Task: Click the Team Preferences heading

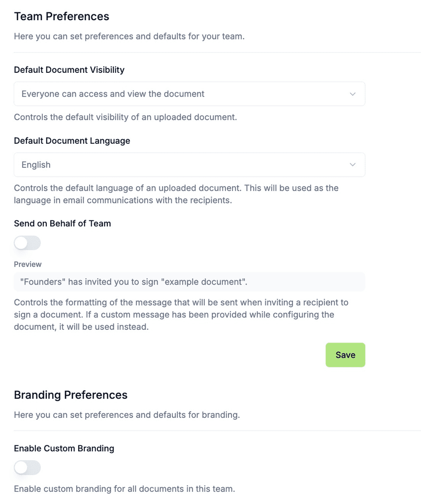Action: click(x=62, y=16)
